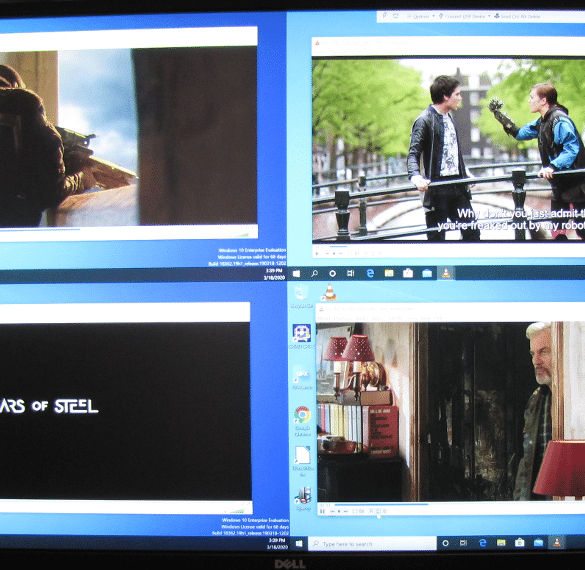
Task: Click the taskbar clock in the top-left VM
Action: click(x=275, y=274)
